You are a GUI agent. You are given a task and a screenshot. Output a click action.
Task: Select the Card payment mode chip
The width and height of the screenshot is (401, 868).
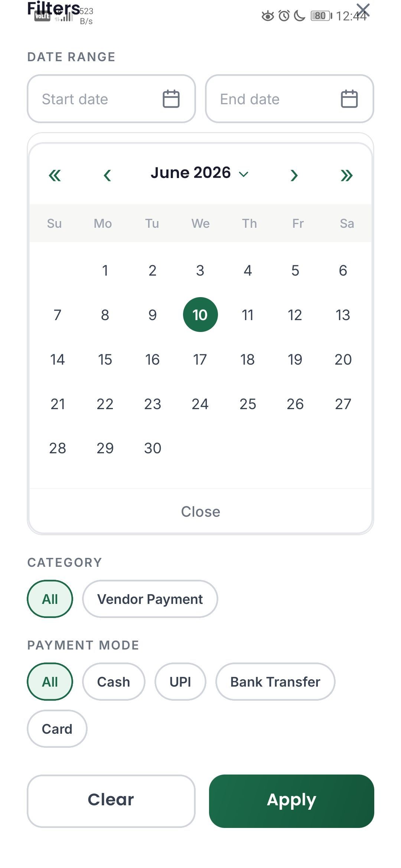pyautogui.click(x=57, y=729)
